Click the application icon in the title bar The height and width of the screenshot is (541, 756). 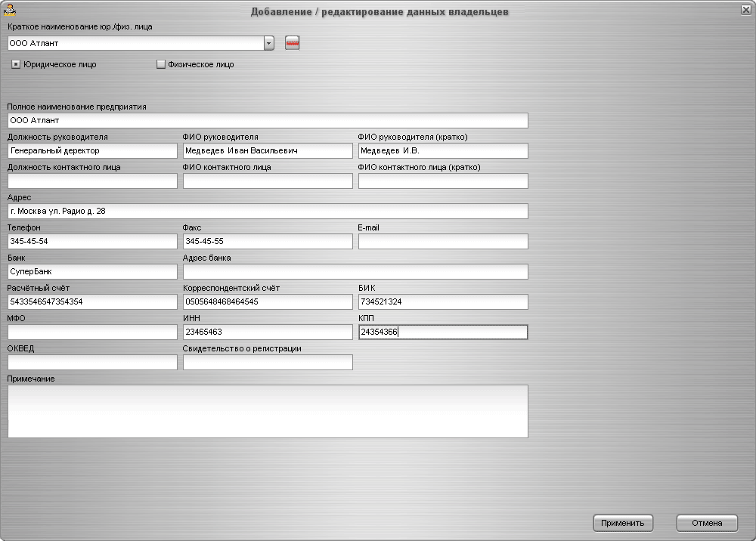click(9, 10)
